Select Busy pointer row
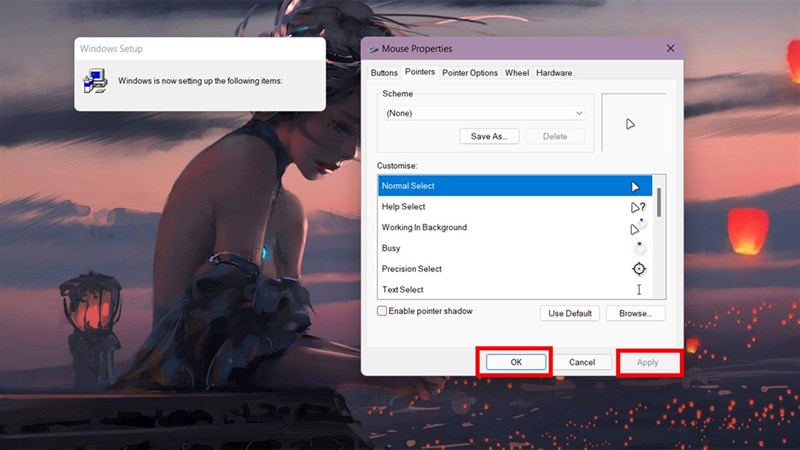This screenshot has height=450, width=800. [x=515, y=248]
